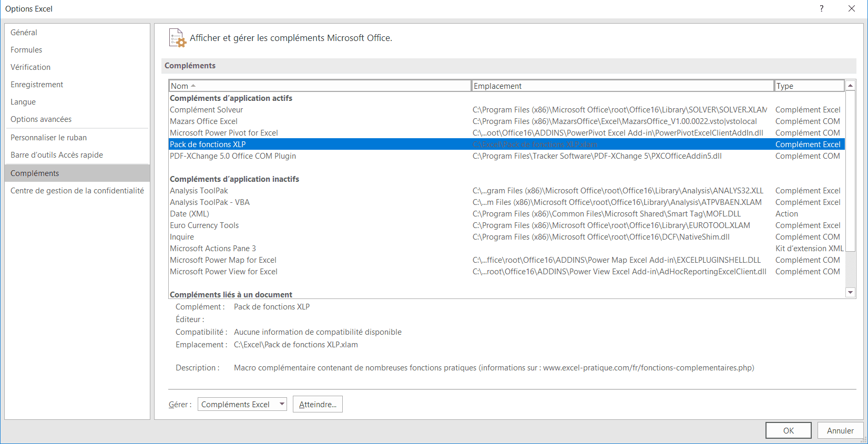Switch to Options avancées category
The image size is (868, 444).
coord(41,119)
